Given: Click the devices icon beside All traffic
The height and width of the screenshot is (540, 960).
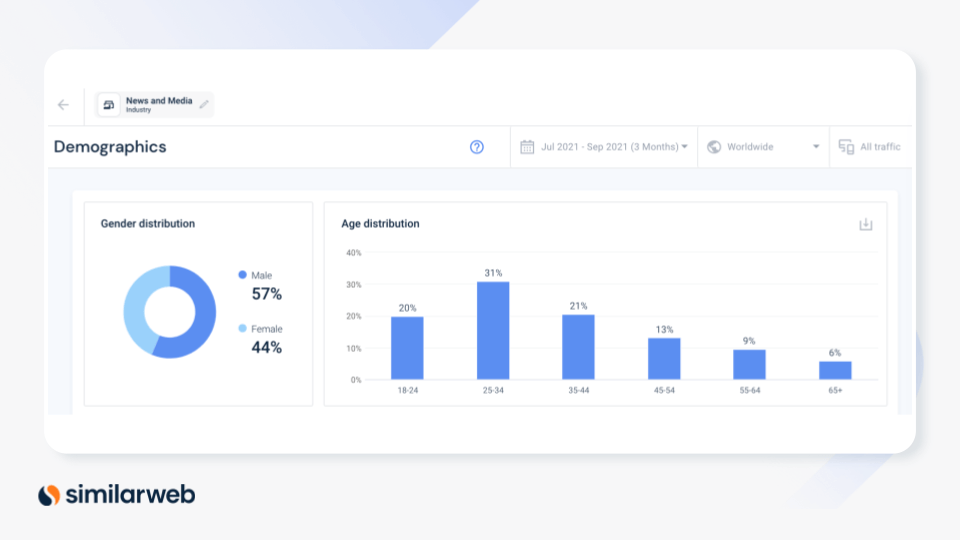Looking at the screenshot, I should (x=846, y=147).
